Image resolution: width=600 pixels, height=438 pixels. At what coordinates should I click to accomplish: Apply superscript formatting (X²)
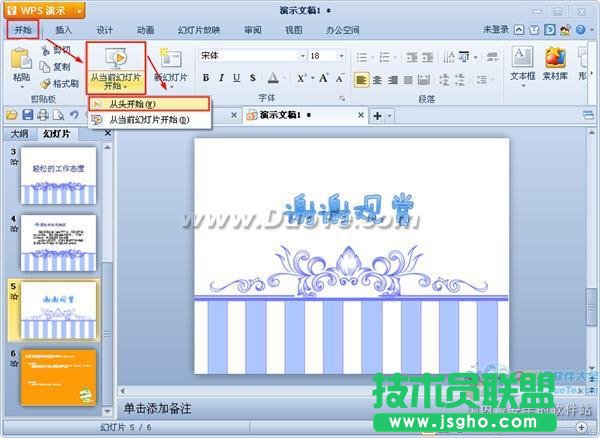(x=301, y=78)
